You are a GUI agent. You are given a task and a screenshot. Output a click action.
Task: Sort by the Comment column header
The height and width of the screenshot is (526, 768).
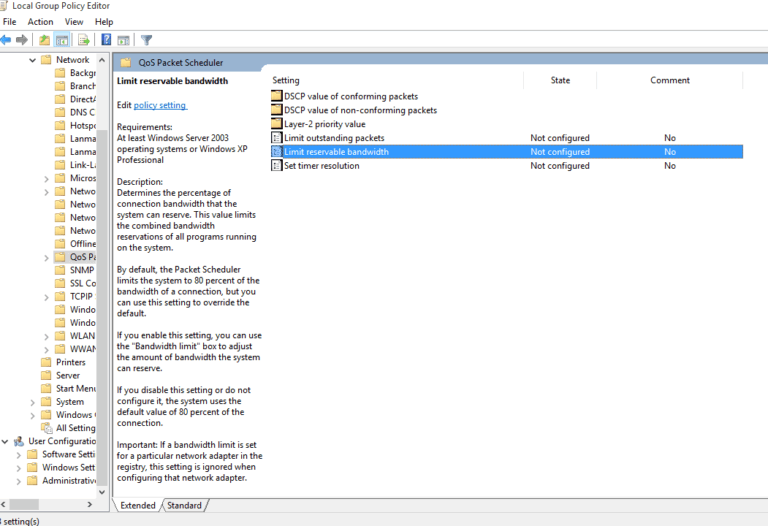pos(670,80)
